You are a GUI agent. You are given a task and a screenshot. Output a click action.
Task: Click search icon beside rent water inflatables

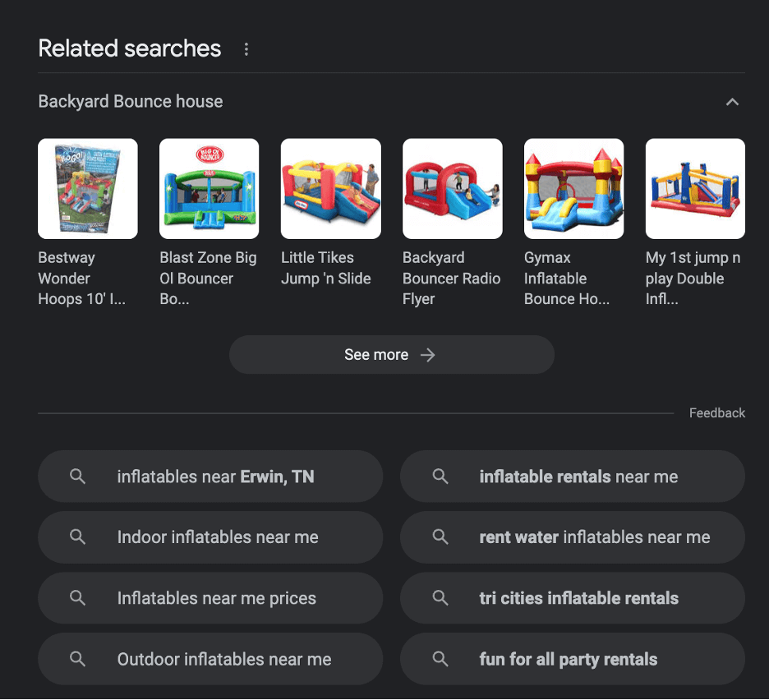coord(440,537)
